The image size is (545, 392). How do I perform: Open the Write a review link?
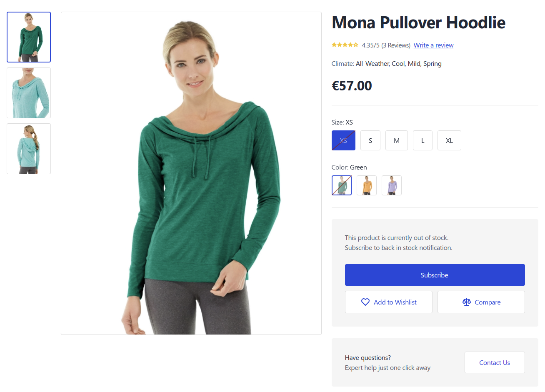coord(433,45)
